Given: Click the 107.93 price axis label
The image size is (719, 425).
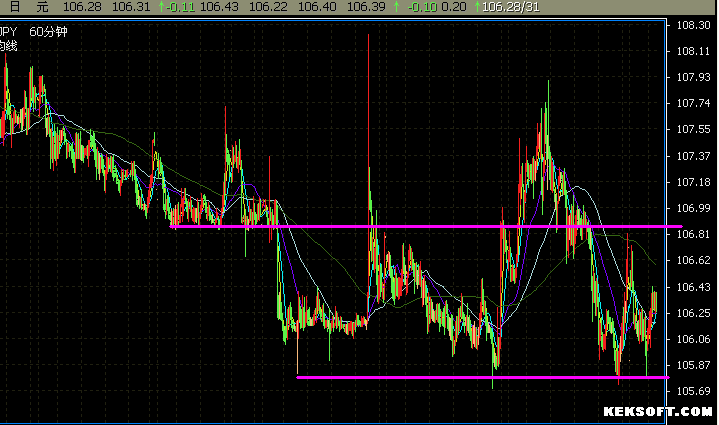Looking at the screenshot, I should [693, 77].
